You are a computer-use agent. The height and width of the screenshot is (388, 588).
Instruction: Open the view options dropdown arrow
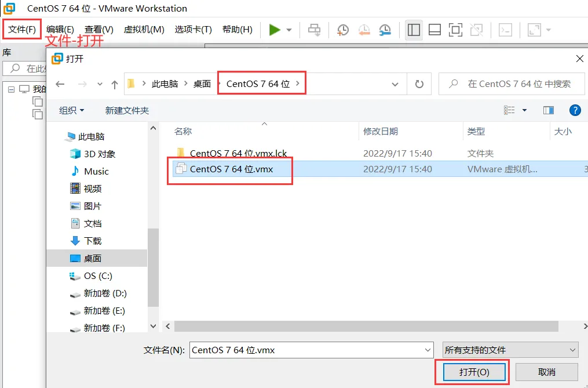click(525, 110)
